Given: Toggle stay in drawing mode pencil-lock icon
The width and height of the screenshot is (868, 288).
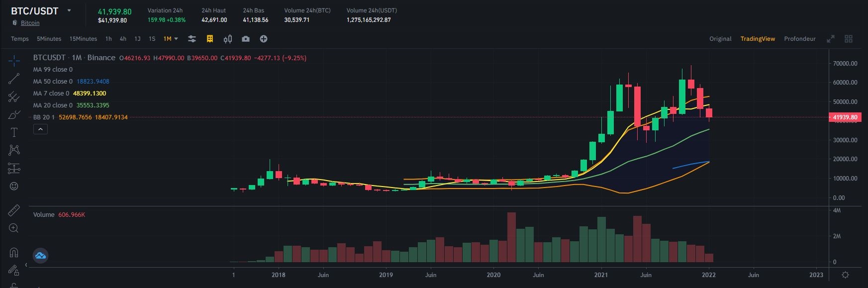Looking at the screenshot, I should [14, 270].
